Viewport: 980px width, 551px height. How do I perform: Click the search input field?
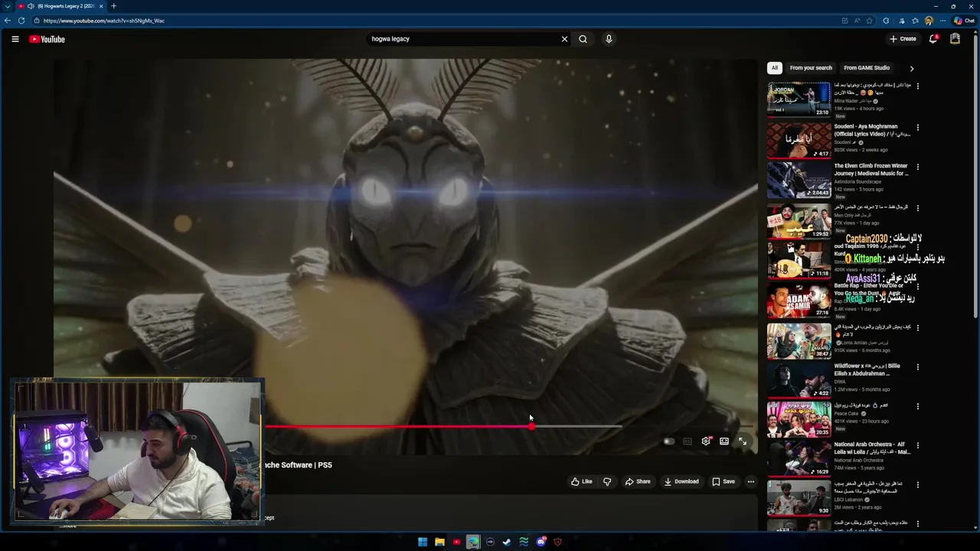463,39
